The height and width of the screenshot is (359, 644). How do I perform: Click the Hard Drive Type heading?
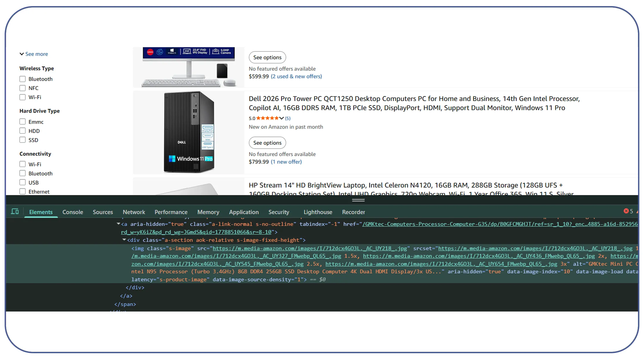[x=40, y=111]
